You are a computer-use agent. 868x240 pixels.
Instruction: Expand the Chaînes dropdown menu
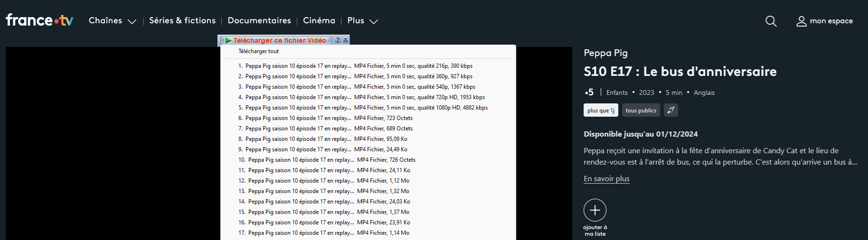coord(113,21)
